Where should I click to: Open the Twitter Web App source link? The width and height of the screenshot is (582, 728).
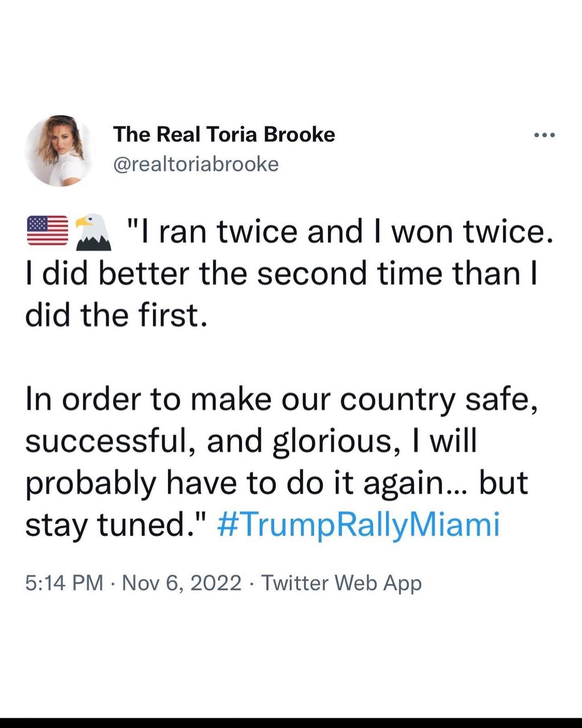tap(342, 583)
